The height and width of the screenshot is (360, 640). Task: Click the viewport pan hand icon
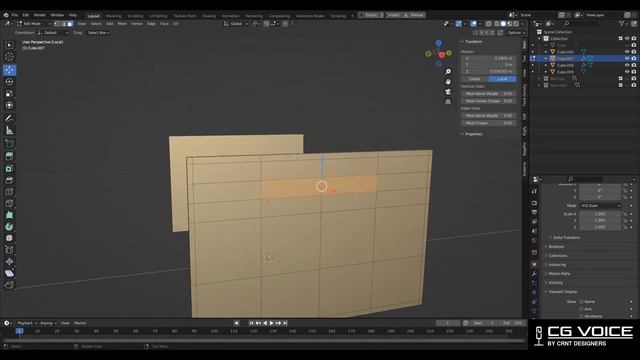[x=448, y=82]
